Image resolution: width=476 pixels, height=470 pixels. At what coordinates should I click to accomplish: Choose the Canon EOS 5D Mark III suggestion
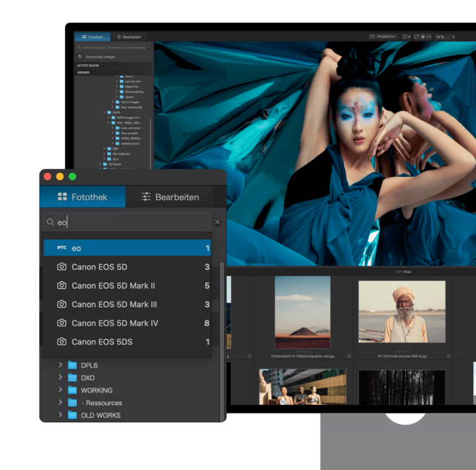click(114, 305)
